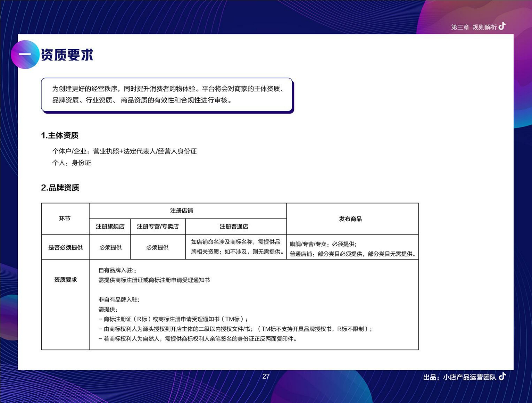
Task: Click 必须提供 under the 注册旗舰店 column
Action: (110, 247)
